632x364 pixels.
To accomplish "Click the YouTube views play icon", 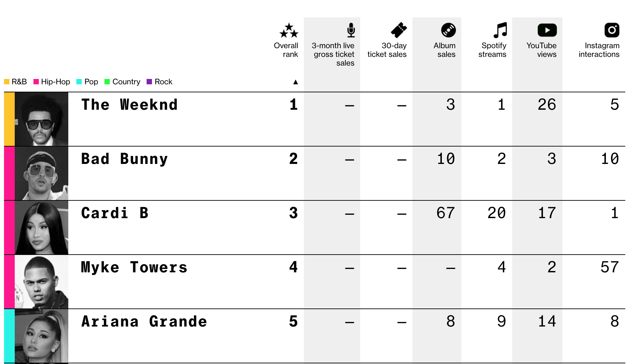I will (x=547, y=30).
